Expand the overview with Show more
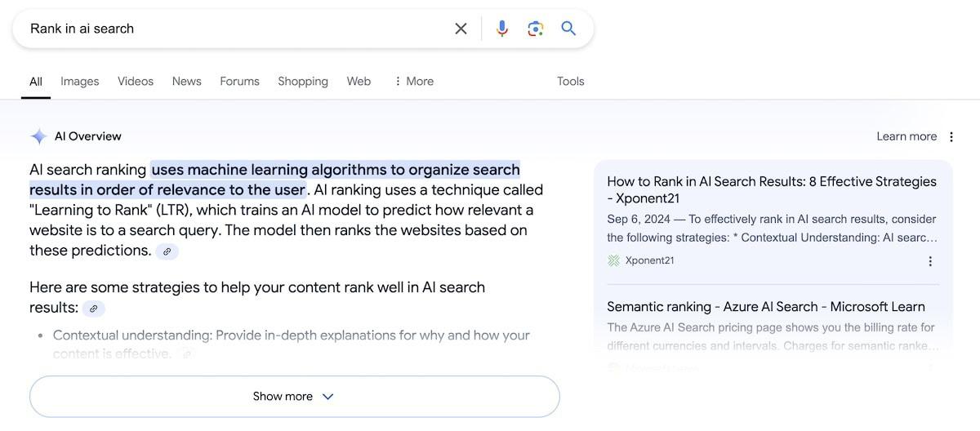The width and height of the screenshot is (980, 431). [294, 396]
